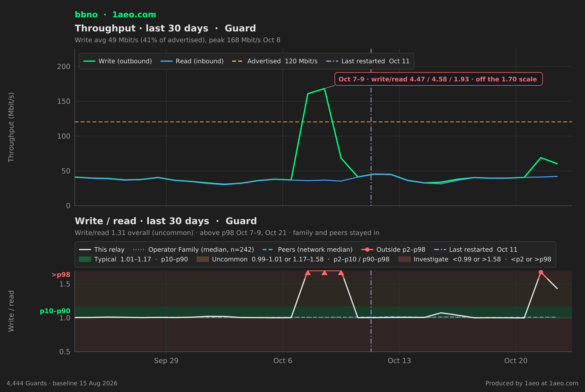585x392 pixels.
Task: Click the 'Advertised 120 Mbit/s' legend entry
Action: [x=275, y=61]
